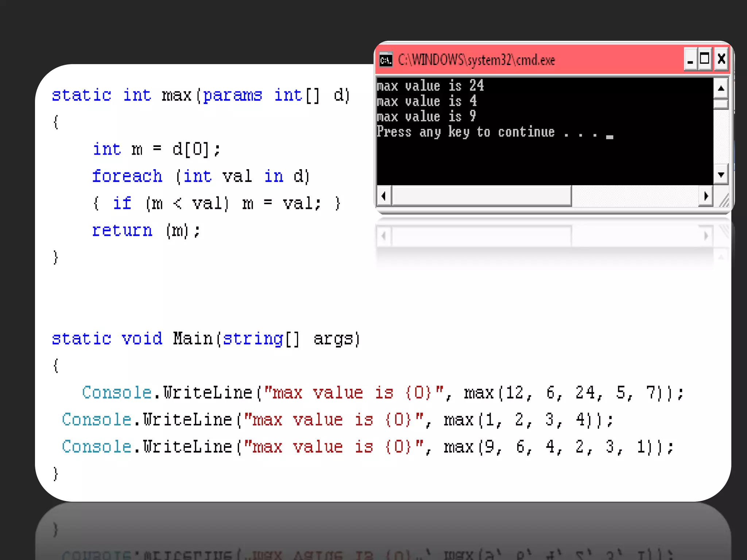
Task: Open the cmd.exe system menu icon
Action: click(386, 60)
